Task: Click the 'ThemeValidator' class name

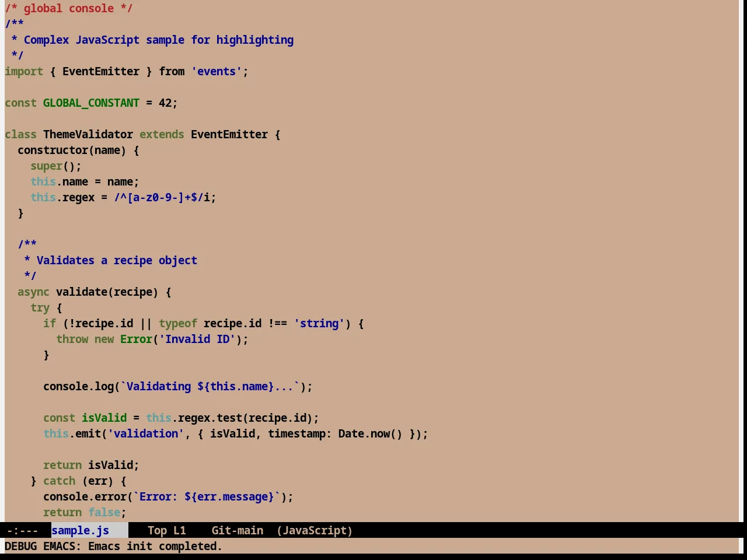Action: pos(88,134)
